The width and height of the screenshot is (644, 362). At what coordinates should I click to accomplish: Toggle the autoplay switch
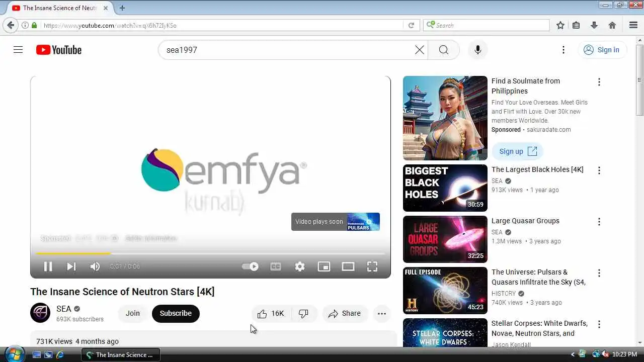point(251,266)
